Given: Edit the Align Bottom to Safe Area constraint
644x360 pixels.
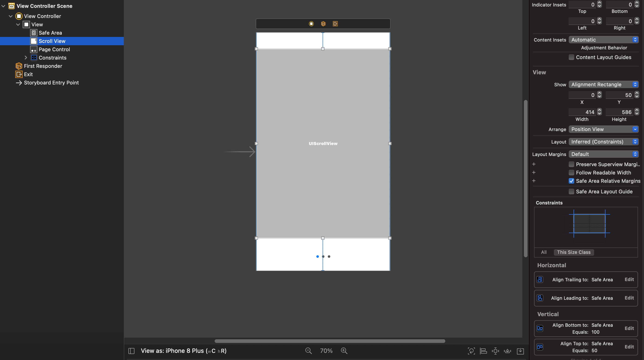Looking at the screenshot, I should [629, 328].
